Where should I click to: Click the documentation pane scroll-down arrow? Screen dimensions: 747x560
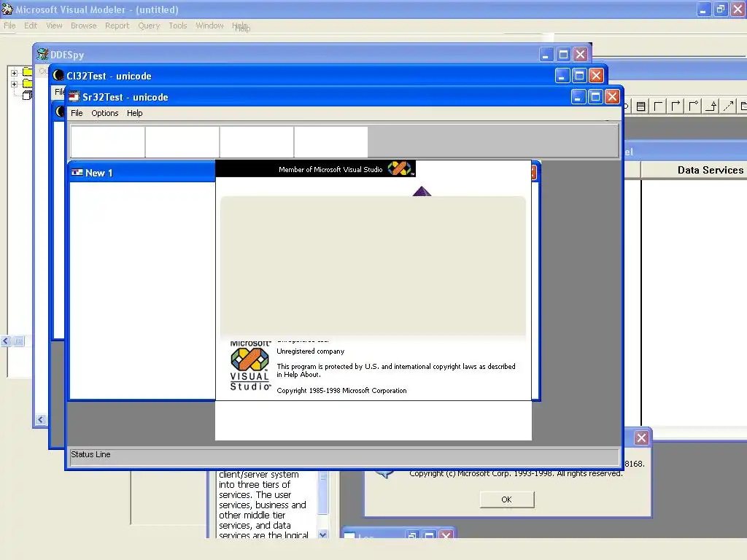click(x=323, y=534)
